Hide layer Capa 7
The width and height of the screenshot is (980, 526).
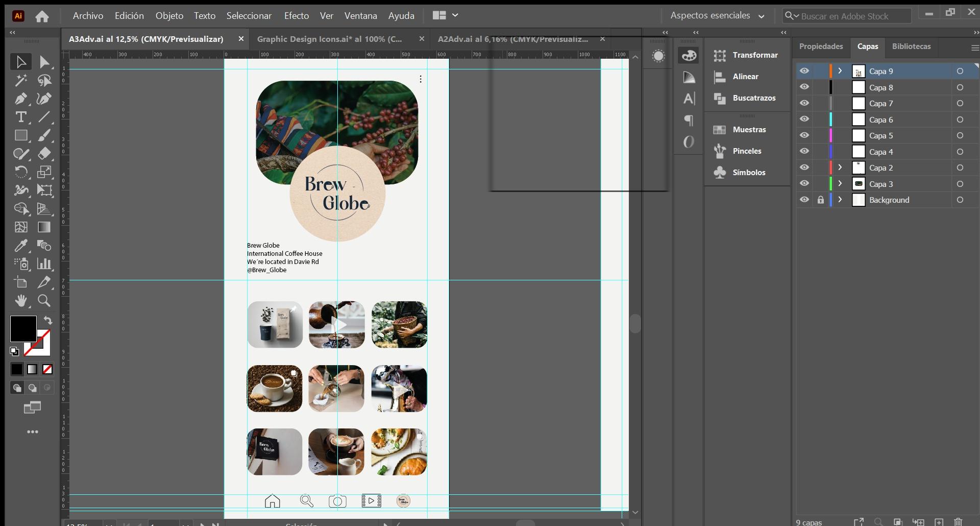click(x=804, y=103)
